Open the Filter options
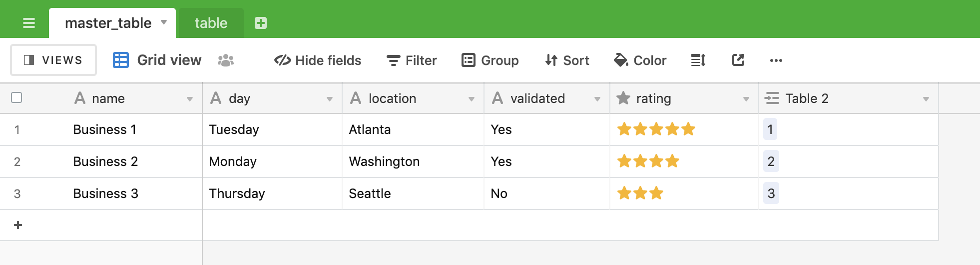This screenshot has height=265, width=980. 412,60
